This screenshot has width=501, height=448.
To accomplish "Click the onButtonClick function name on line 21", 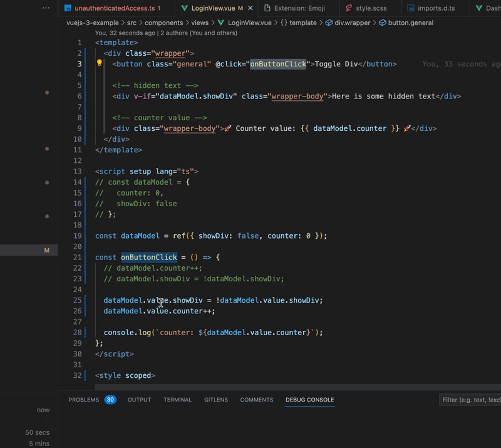I will click(149, 258).
